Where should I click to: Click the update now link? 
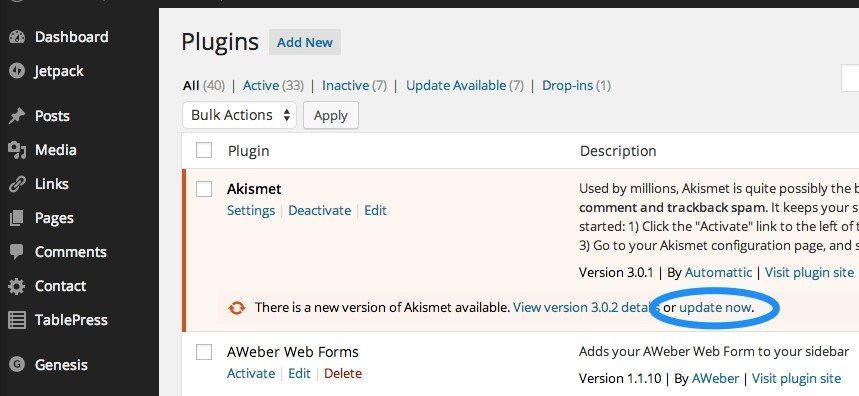pyautogui.click(x=714, y=308)
